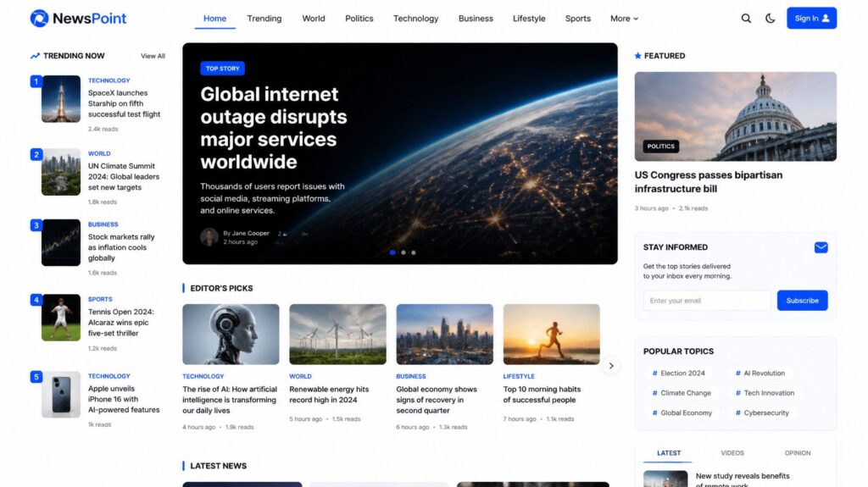Screen dimensions: 868x487
Task: Select the third carousel dot
Action: [x=413, y=252]
